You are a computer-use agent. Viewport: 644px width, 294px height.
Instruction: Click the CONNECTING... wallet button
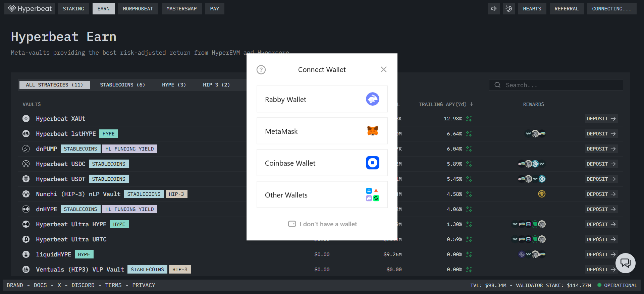tap(611, 9)
